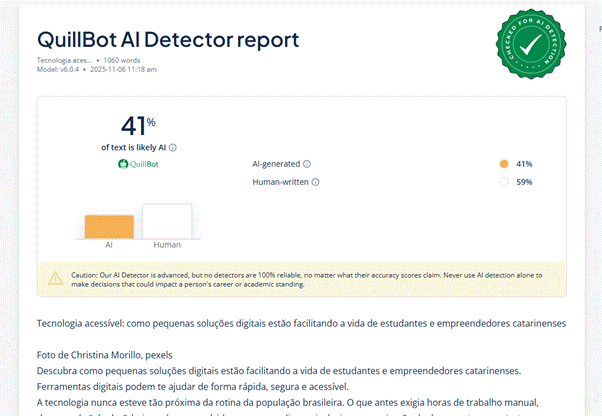Image resolution: width=602 pixels, height=416 pixels.
Task: Click the Model v6.0.4 date line
Action: tap(96, 69)
